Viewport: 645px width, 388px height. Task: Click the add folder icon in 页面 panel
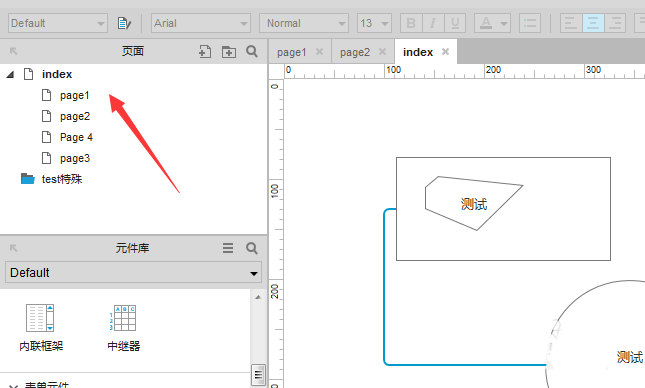pyautogui.click(x=229, y=51)
